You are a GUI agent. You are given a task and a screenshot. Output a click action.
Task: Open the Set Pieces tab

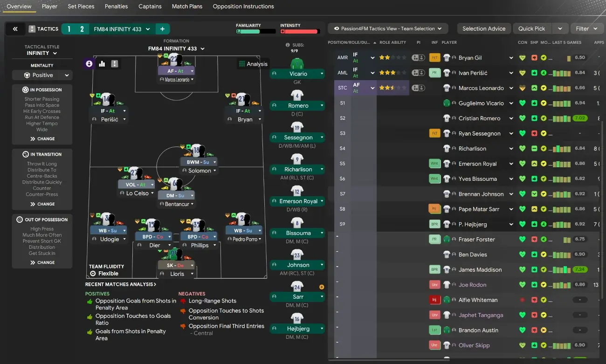coord(81,7)
